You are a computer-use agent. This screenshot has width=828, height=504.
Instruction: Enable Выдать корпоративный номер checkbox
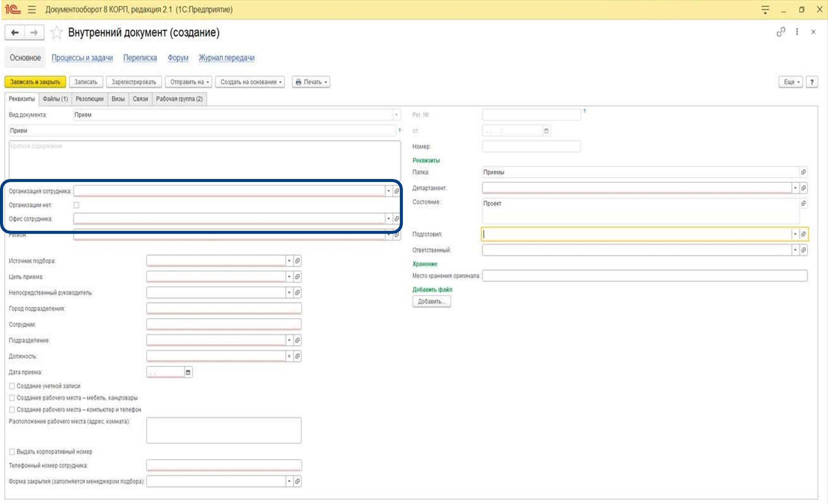[12, 451]
